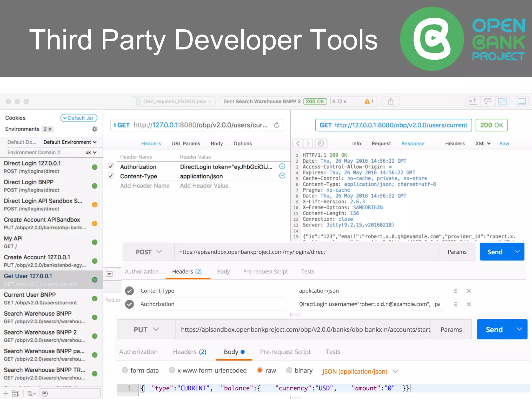Select the x-www-form-urlencoded radio button
The height and width of the screenshot is (399, 532).
coord(172,370)
